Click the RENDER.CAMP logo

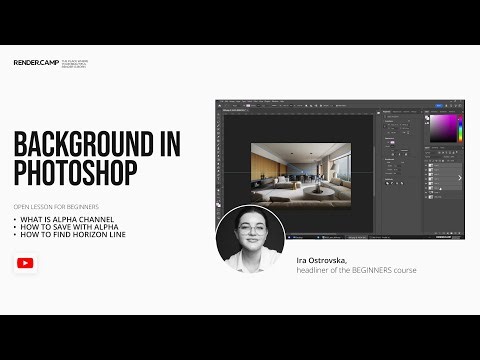(x=36, y=62)
